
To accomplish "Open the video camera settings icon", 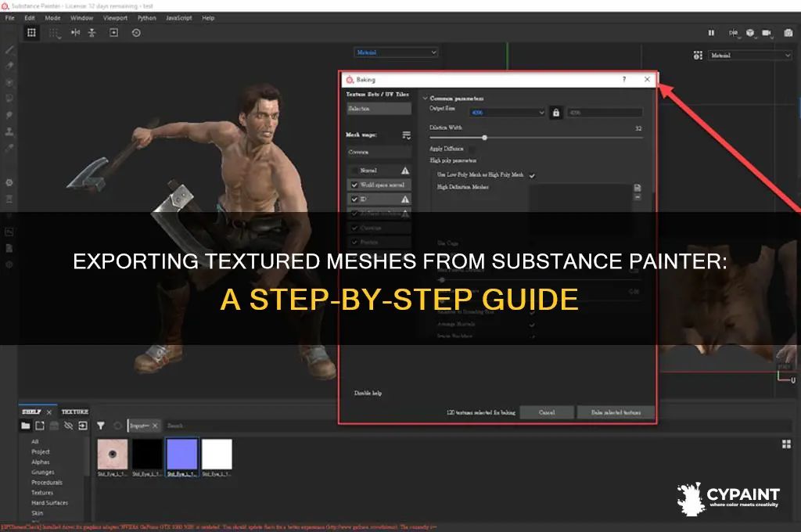I will point(767,33).
